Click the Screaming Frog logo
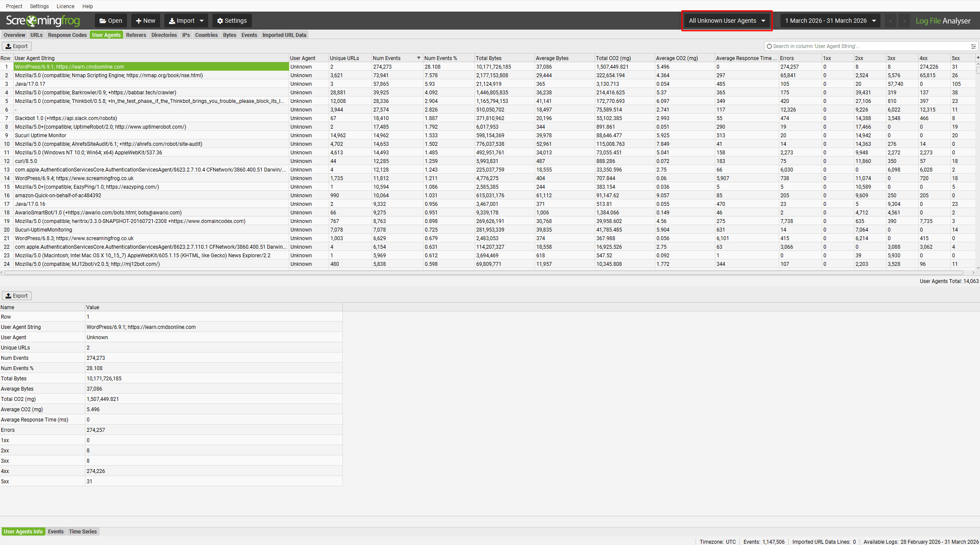The height and width of the screenshot is (545, 980). 43,20
